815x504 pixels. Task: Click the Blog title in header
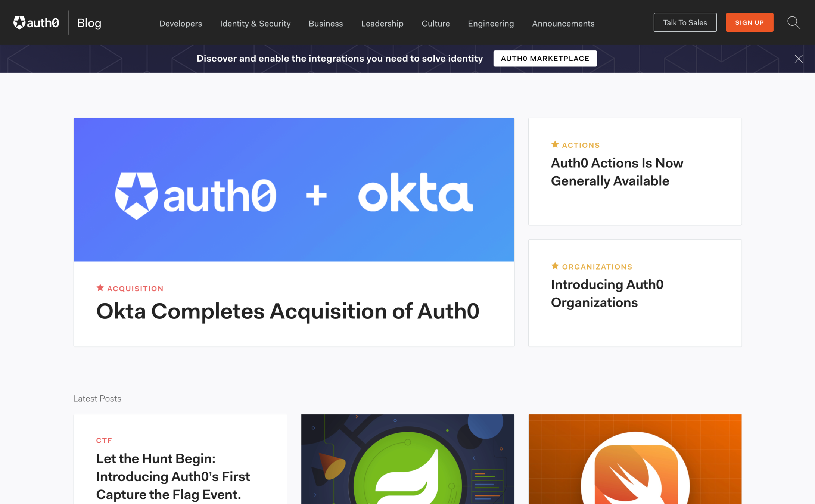tap(89, 23)
